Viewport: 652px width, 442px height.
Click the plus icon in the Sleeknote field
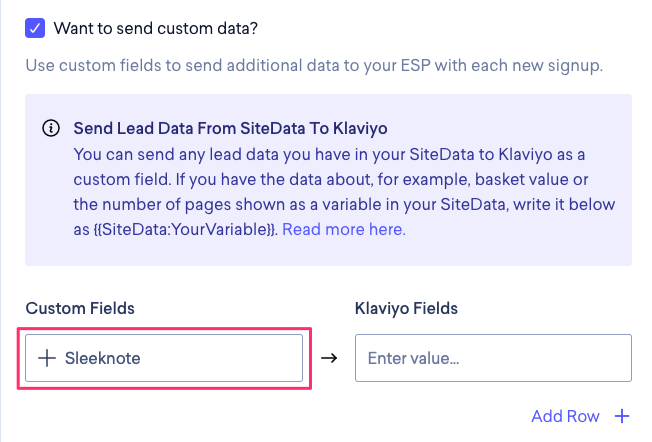[46, 358]
